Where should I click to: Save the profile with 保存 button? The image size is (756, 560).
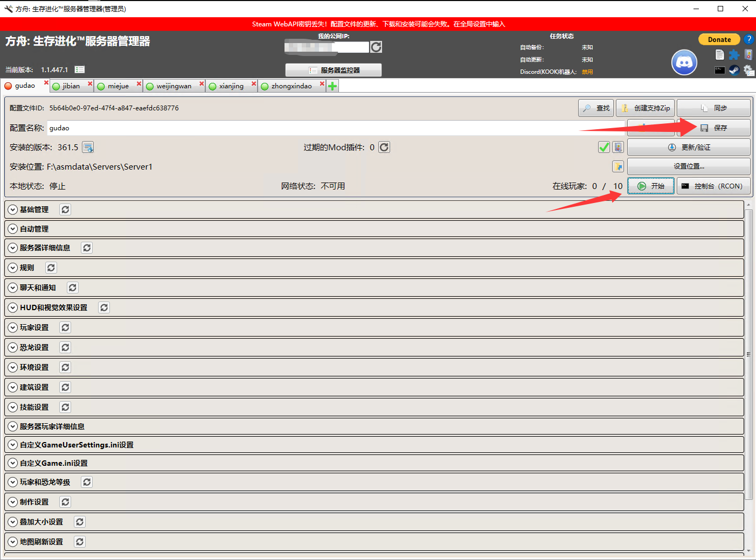point(713,128)
